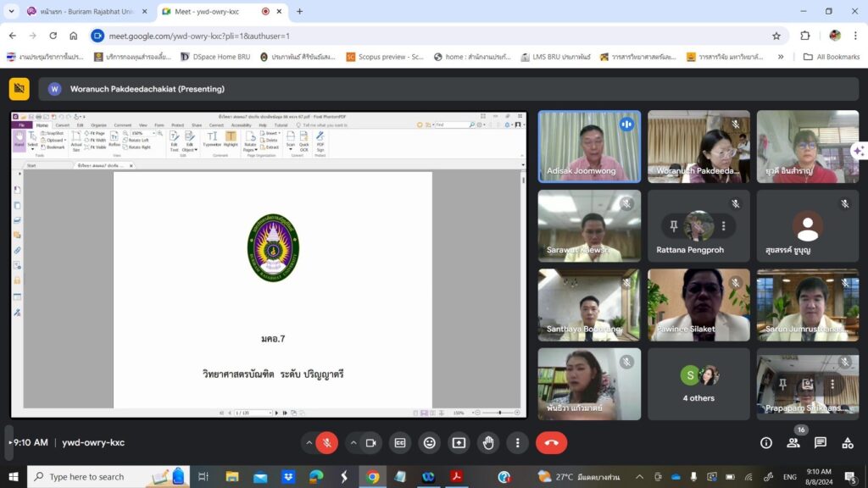
Task: Click the yellow presentation-off icon at top left
Action: click(x=19, y=88)
